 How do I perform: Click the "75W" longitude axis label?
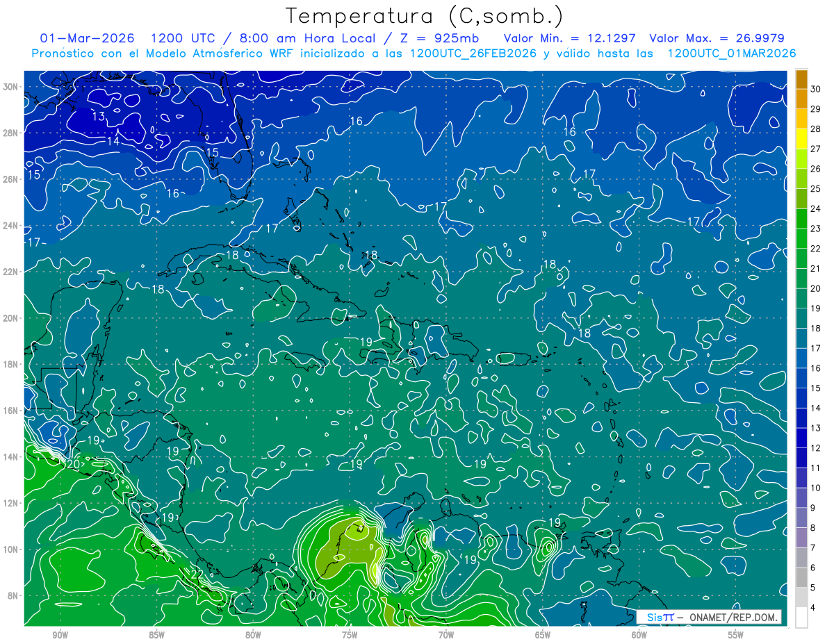[350, 635]
